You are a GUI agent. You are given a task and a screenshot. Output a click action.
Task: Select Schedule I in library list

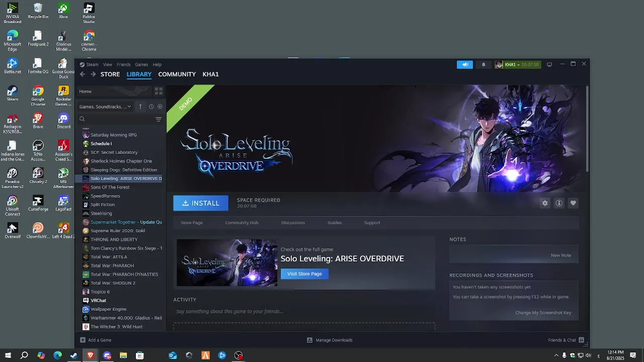click(121, 144)
